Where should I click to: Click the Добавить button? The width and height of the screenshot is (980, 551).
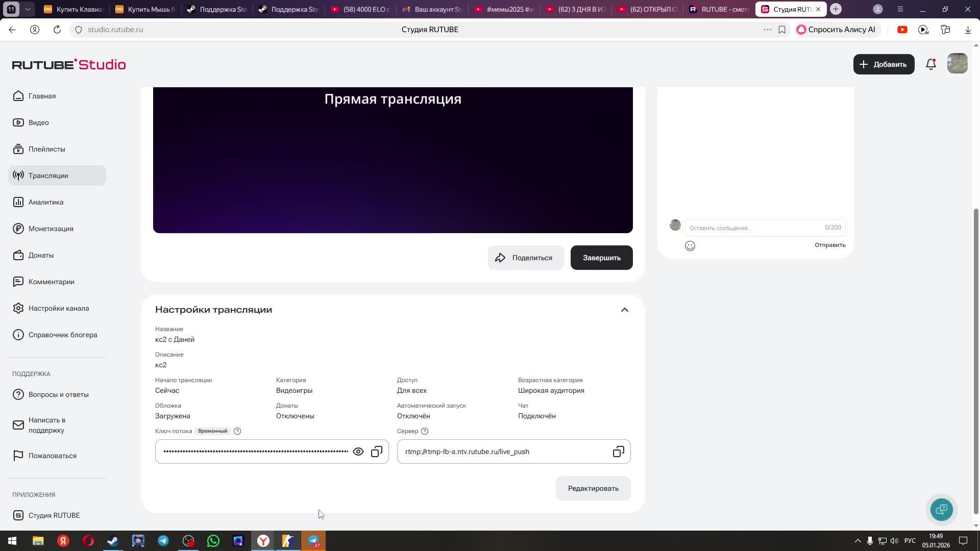click(884, 64)
